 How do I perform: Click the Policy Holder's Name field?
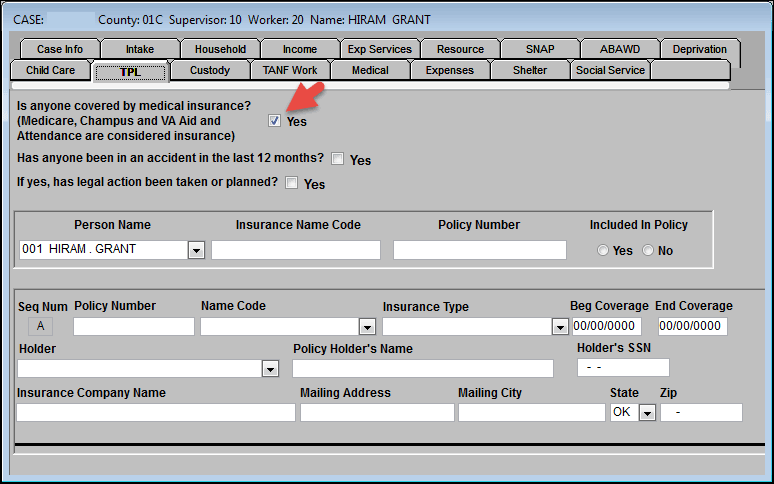click(423, 369)
